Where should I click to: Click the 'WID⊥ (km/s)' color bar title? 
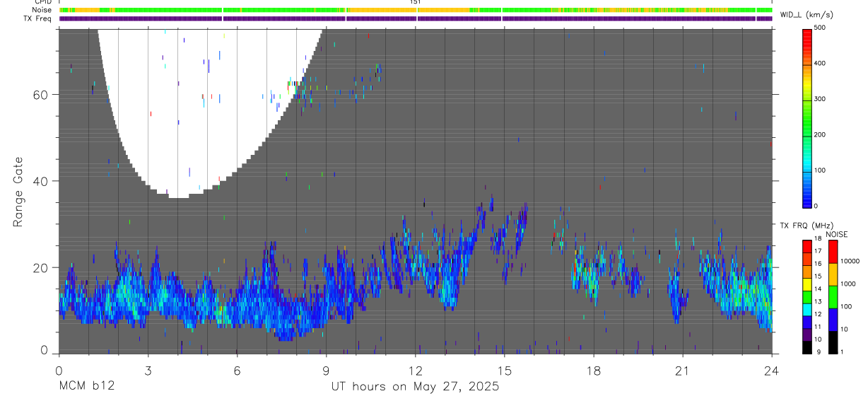click(807, 15)
